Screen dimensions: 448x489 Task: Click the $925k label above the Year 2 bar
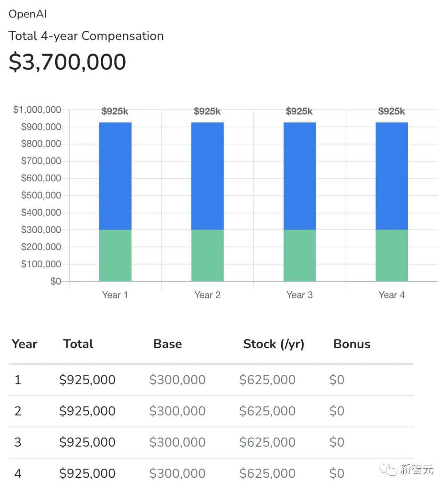207,111
